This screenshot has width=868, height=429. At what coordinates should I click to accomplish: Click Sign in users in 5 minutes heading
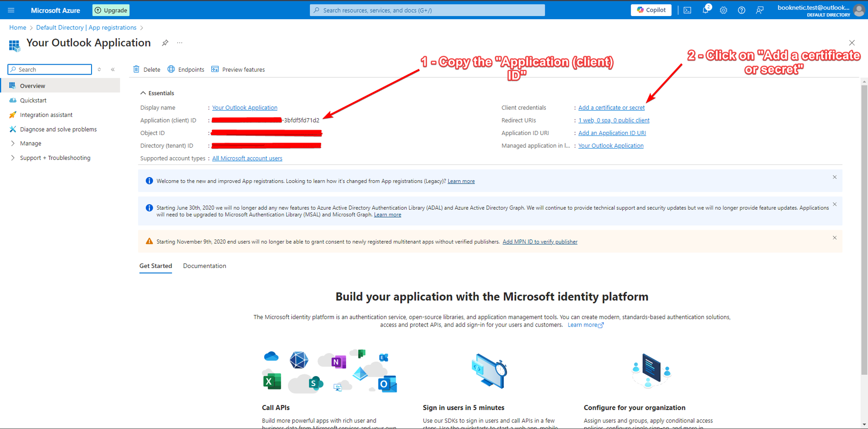click(x=464, y=407)
